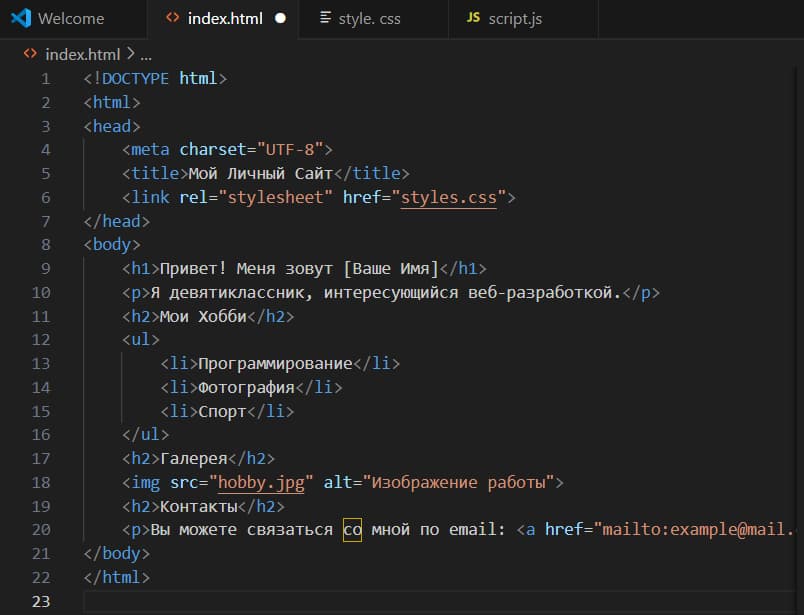Click the closing body tag on line 21
The image size is (804, 615).
click(117, 553)
